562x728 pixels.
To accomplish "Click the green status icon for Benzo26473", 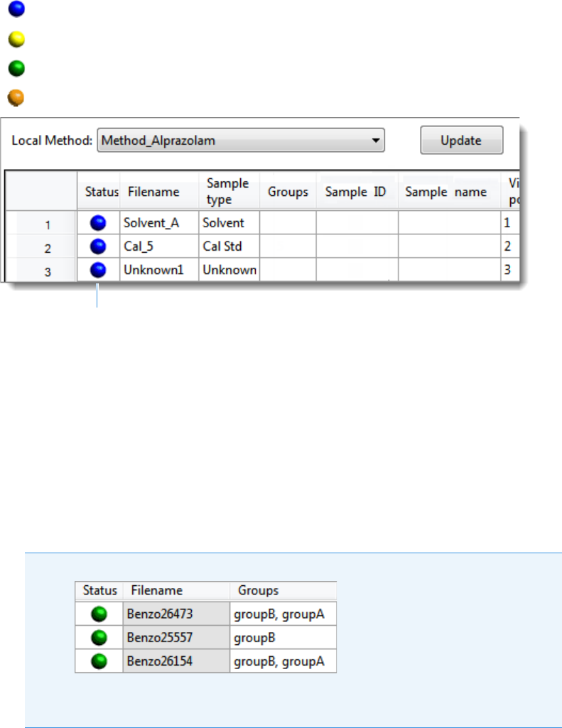I will click(x=99, y=614).
